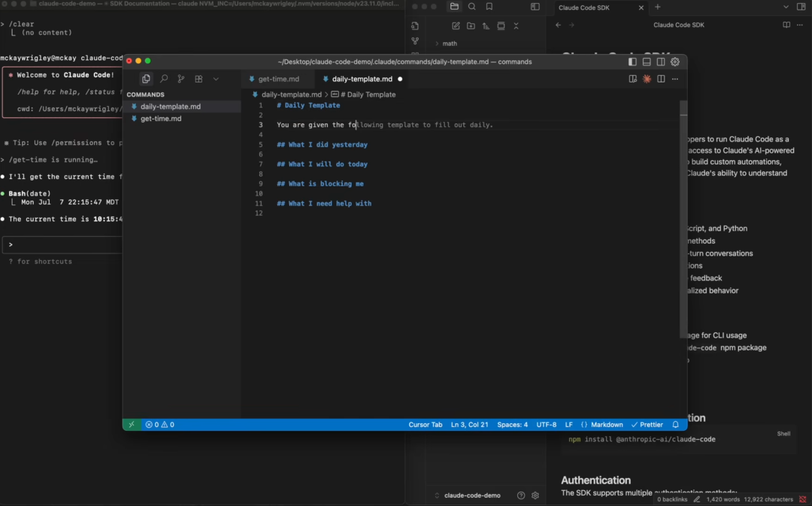Open Obsidian tab list dropdown chevron
The image size is (812, 506).
click(x=786, y=8)
